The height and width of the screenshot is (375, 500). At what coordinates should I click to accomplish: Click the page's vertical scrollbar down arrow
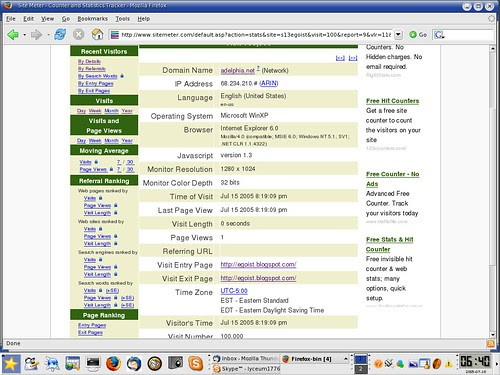(493, 335)
